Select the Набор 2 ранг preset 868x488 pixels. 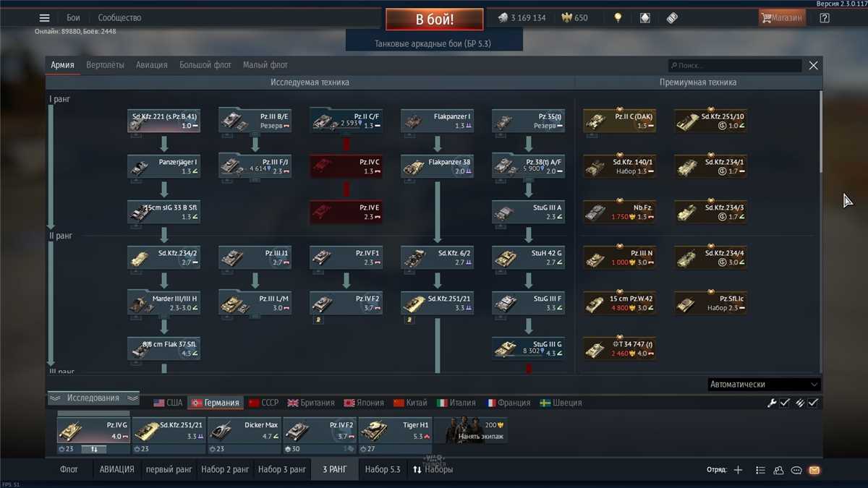point(225,469)
